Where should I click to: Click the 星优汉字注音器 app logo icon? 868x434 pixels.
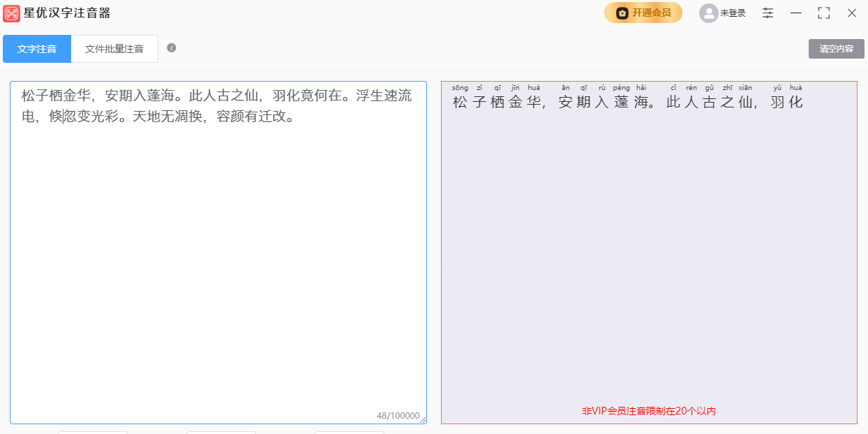(x=12, y=13)
